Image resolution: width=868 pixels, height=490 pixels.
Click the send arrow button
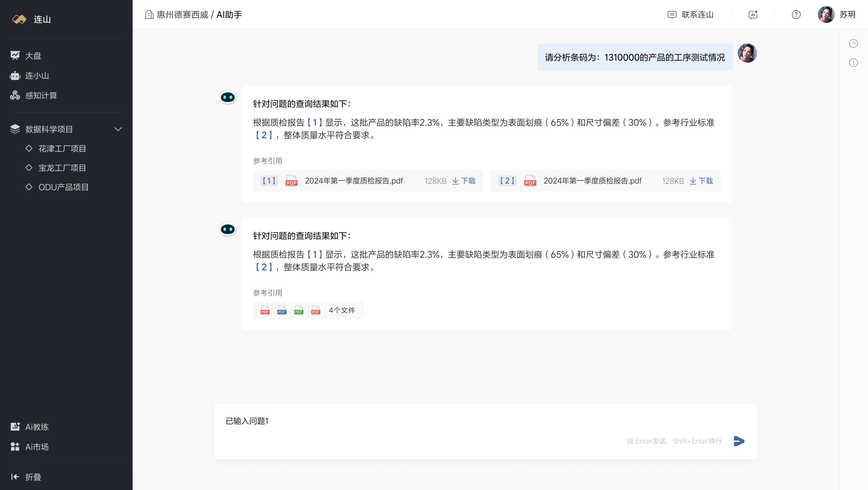coord(739,441)
